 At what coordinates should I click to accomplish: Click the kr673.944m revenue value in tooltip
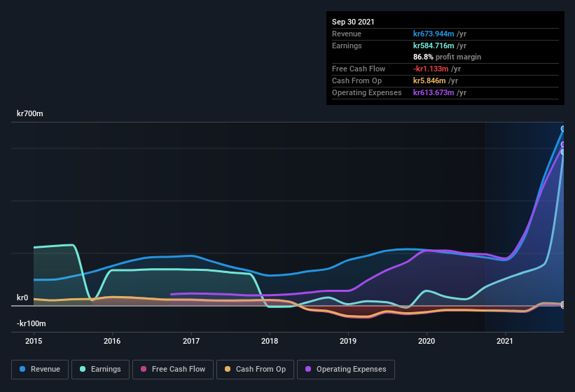(x=434, y=34)
